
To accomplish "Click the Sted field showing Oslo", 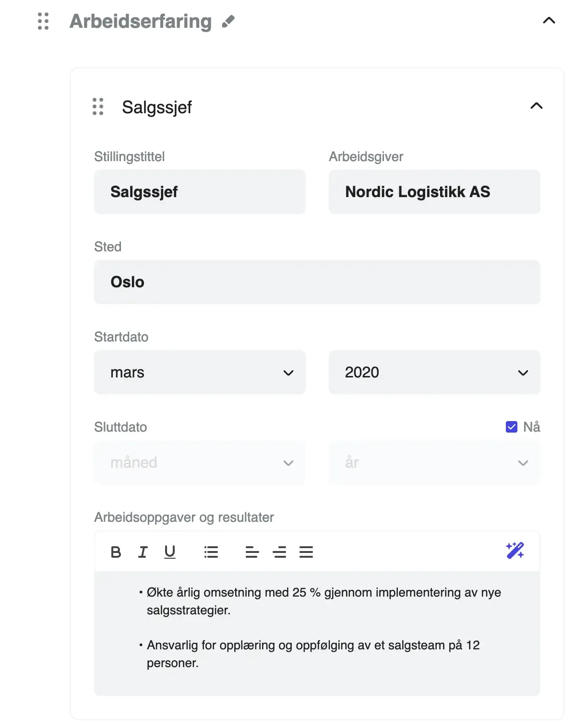I will [x=317, y=282].
